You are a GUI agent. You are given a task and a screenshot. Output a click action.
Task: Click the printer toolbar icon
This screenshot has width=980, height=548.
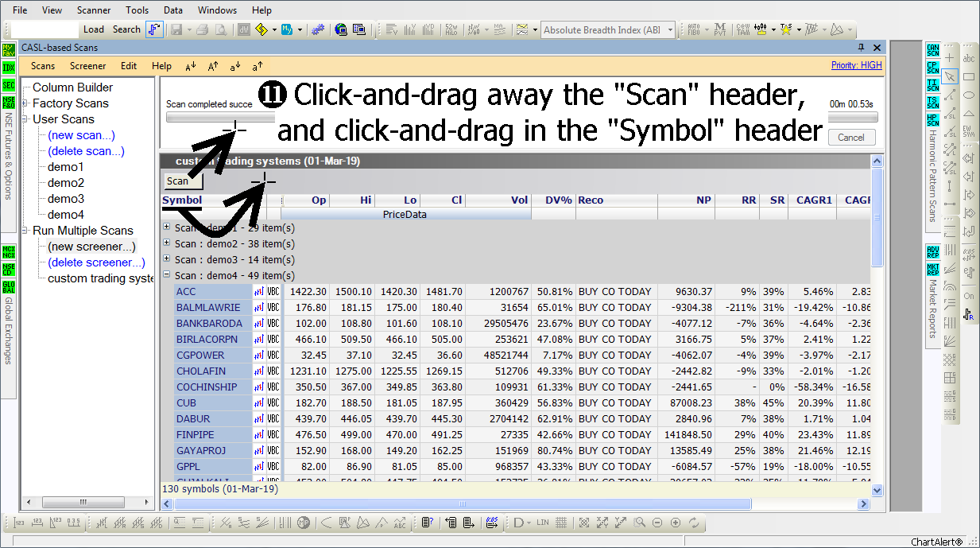coord(202,29)
